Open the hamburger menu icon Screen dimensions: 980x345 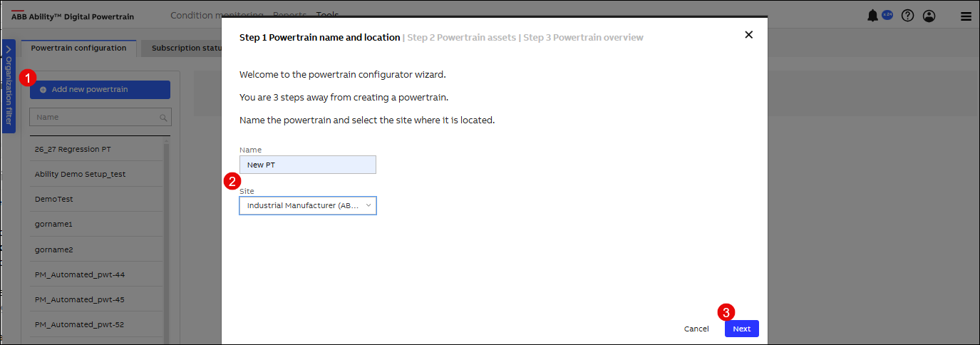click(966, 16)
